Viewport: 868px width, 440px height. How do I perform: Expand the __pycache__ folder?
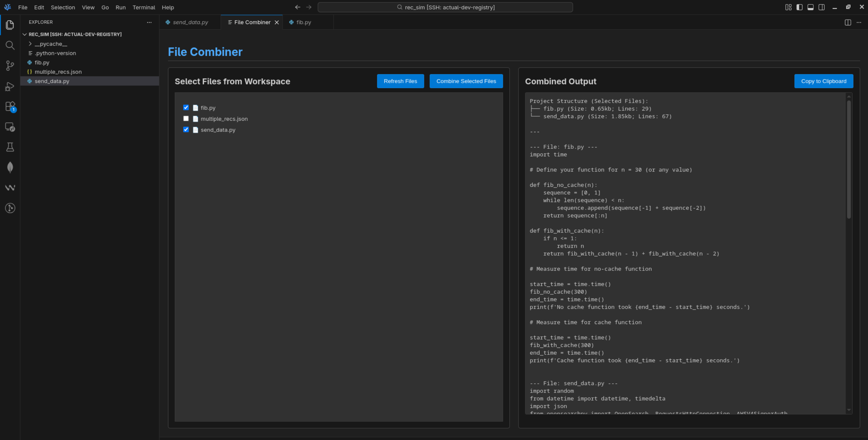50,44
